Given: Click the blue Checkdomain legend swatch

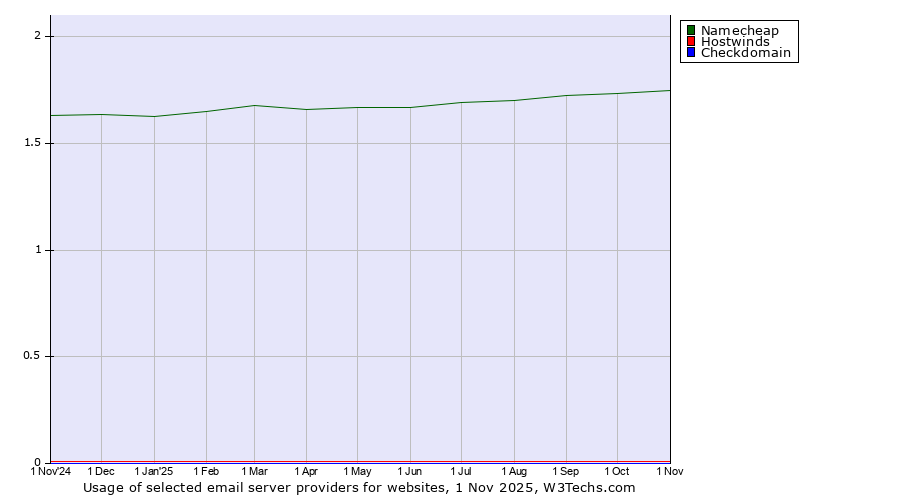Looking at the screenshot, I should click(690, 53).
